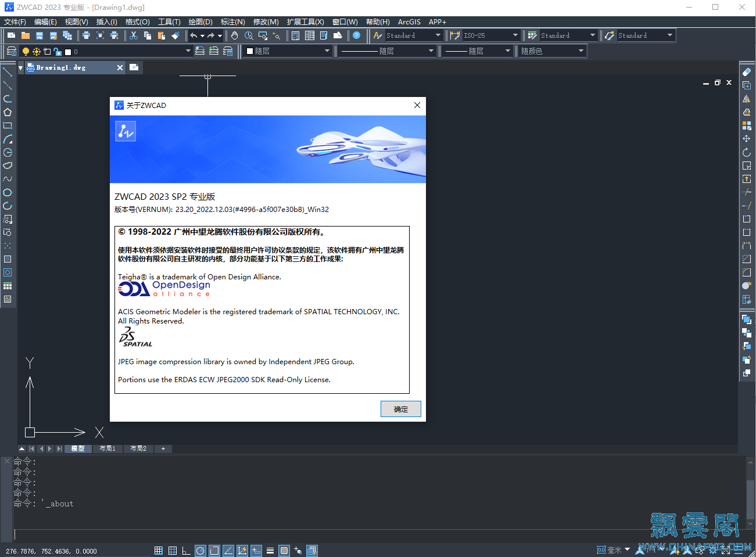Select the Pan hand tool
Screen dimensions: 756x557
click(234, 35)
